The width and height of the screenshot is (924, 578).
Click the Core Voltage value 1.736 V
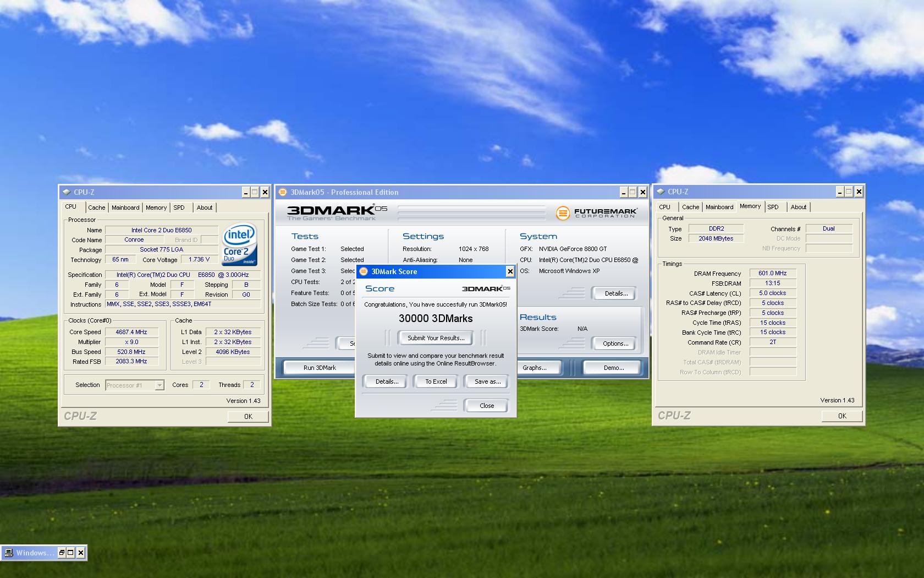199,259
